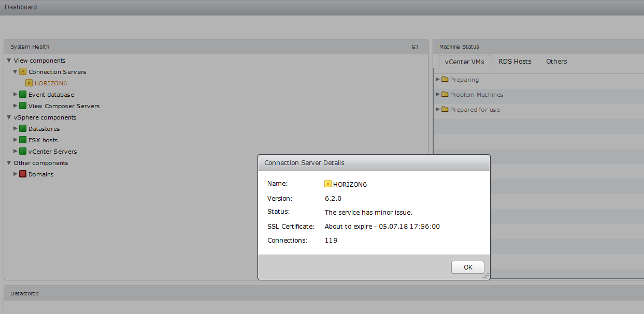Expand the vCenter Servers node
This screenshot has width=644, height=314.
(16, 152)
